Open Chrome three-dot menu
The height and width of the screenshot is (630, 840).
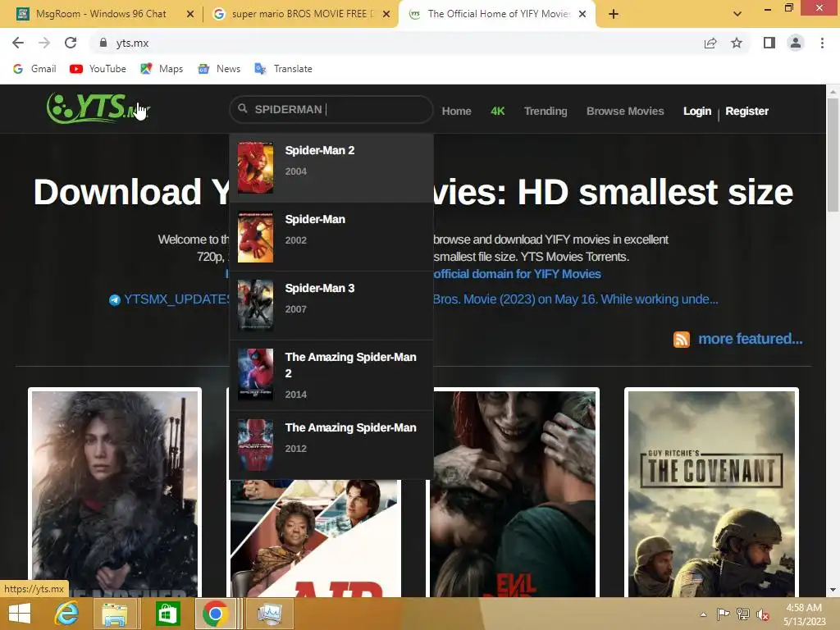pyautogui.click(x=822, y=43)
